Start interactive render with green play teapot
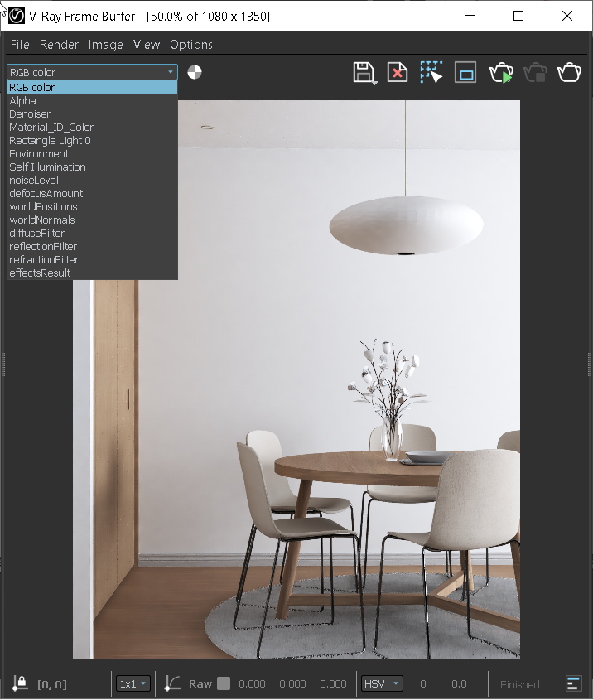The width and height of the screenshot is (593, 700). point(501,73)
